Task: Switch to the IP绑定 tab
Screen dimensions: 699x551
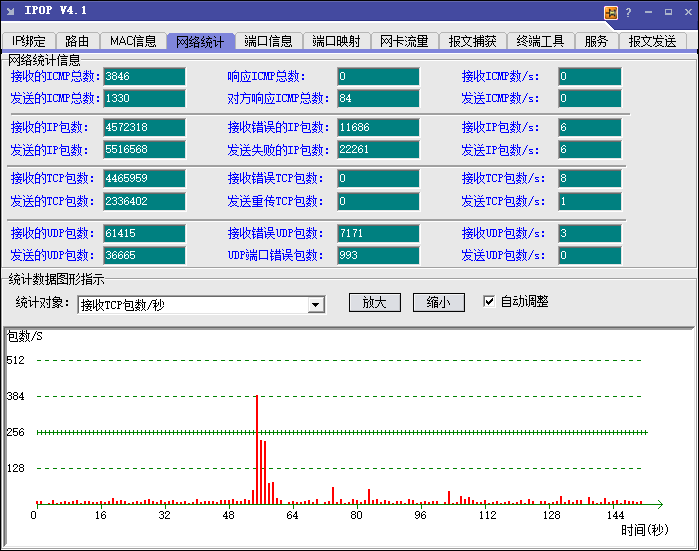Action: tap(30, 41)
